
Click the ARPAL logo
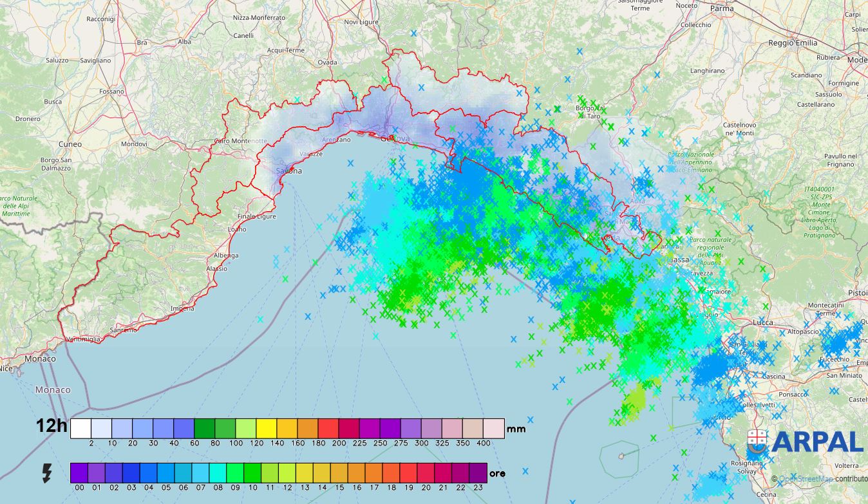click(x=805, y=442)
